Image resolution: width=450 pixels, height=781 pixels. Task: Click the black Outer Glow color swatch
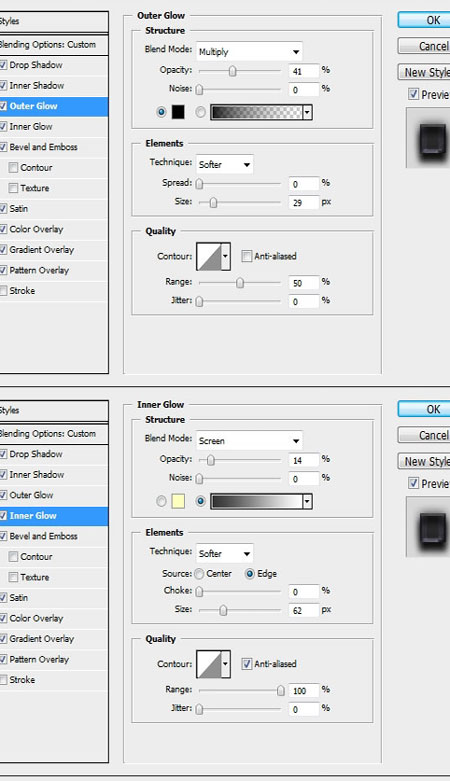[178, 112]
